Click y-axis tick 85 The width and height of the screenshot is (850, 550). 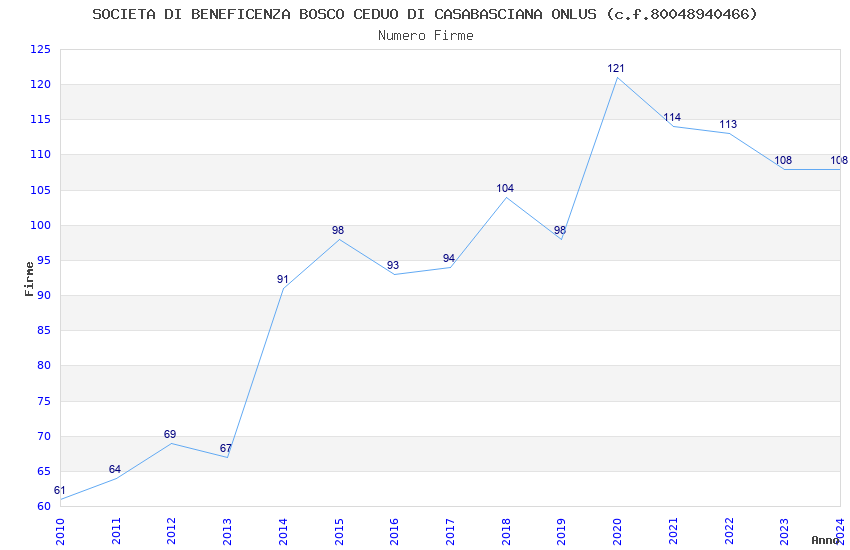coord(44,331)
